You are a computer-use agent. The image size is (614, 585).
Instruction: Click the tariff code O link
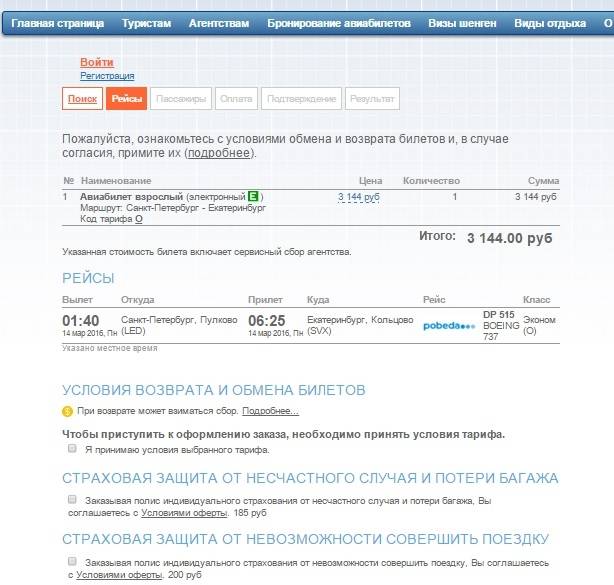pyautogui.click(x=139, y=219)
